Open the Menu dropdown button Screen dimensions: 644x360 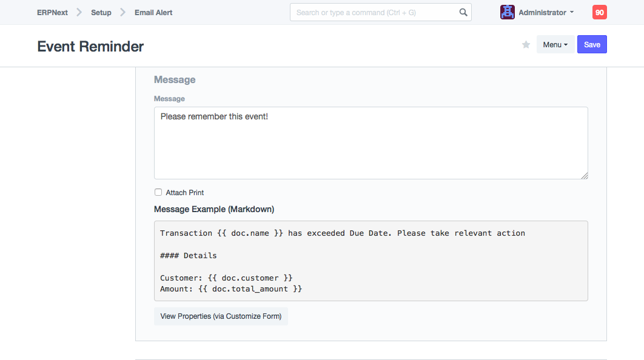555,45
